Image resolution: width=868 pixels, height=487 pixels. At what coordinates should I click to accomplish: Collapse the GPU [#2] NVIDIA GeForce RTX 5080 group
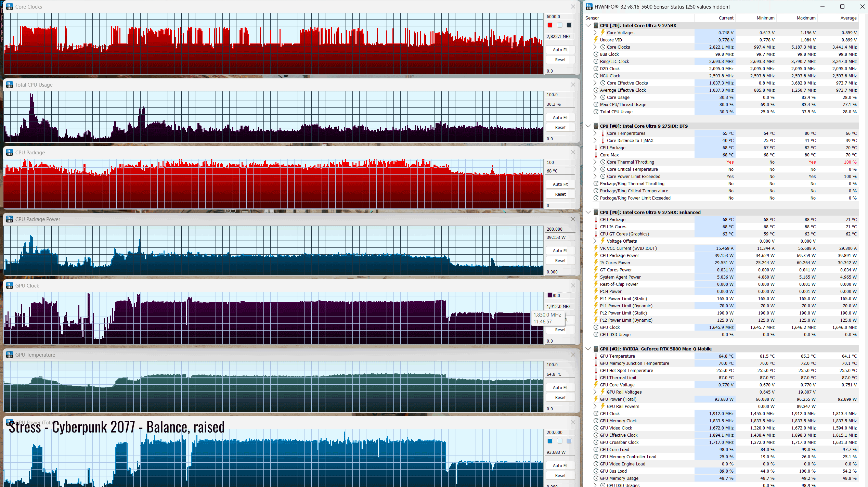(x=588, y=349)
